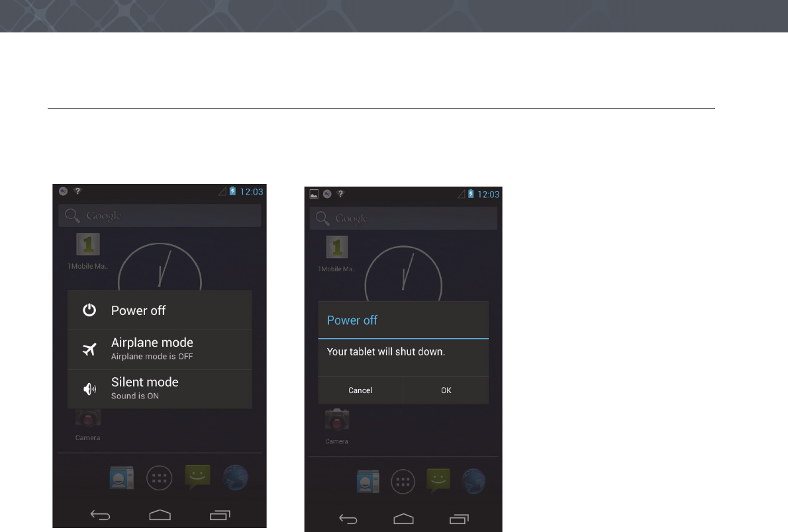
Task: Click the airplane icon in the power menu
Action: click(89, 349)
